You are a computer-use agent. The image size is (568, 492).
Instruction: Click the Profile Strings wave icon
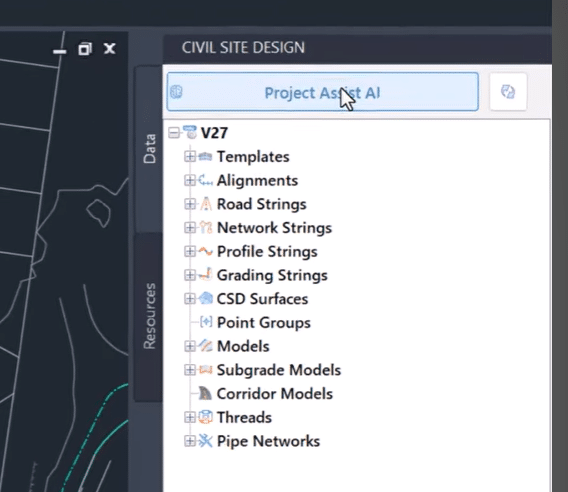[205, 251]
